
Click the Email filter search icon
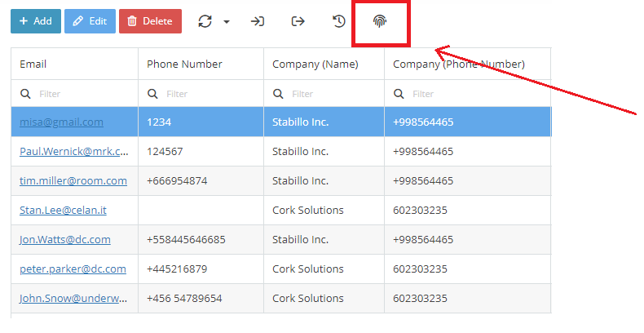25,94
